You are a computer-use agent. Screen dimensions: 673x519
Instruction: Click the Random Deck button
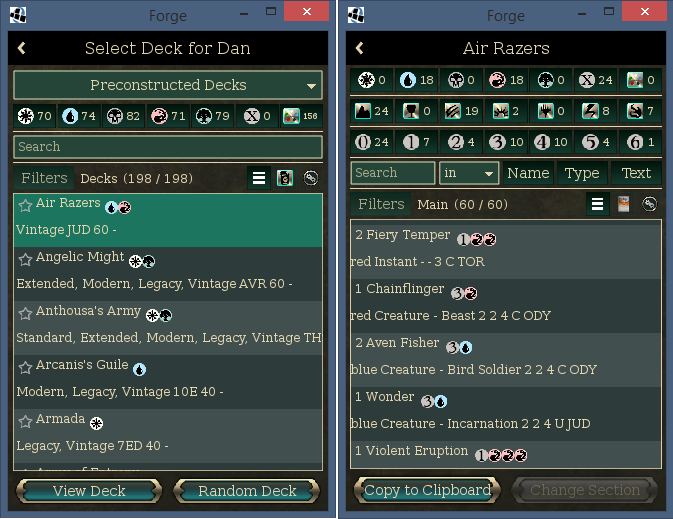pos(247,491)
